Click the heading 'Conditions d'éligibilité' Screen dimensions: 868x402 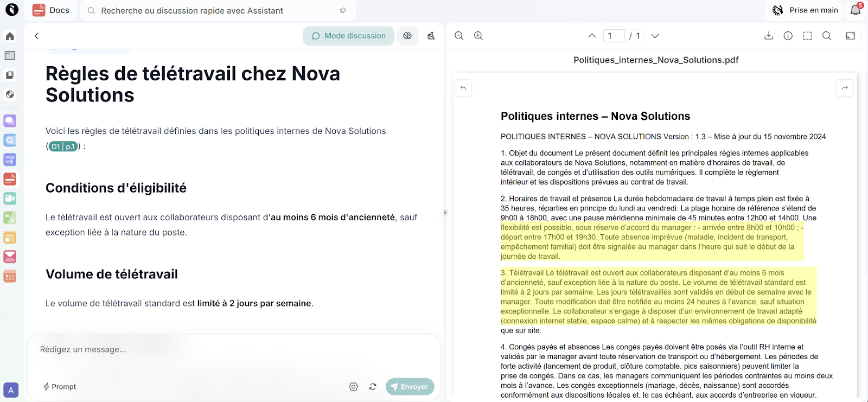(116, 188)
